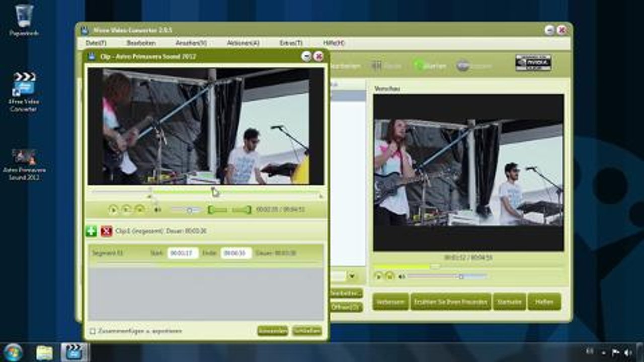Set segment end point marker button

(242, 210)
